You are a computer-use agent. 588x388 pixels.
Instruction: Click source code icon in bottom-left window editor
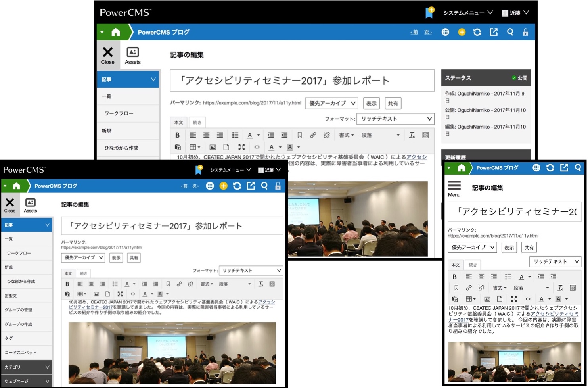click(x=133, y=294)
